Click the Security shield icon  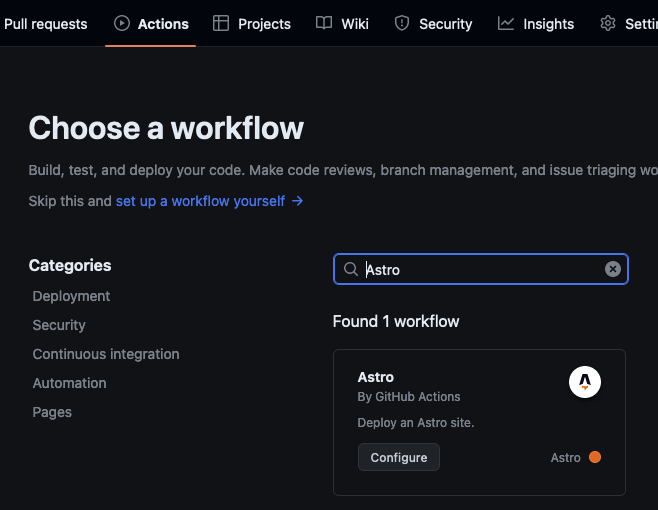coord(402,24)
